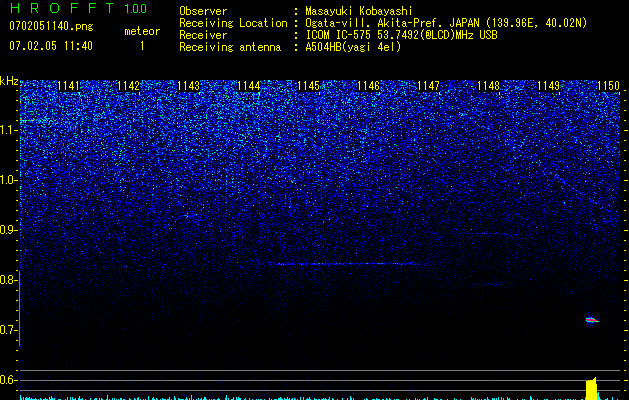Click the observer name Masayuki Kobayashi
This screenshot has height=400, width=629.
(x=359, y=11)
